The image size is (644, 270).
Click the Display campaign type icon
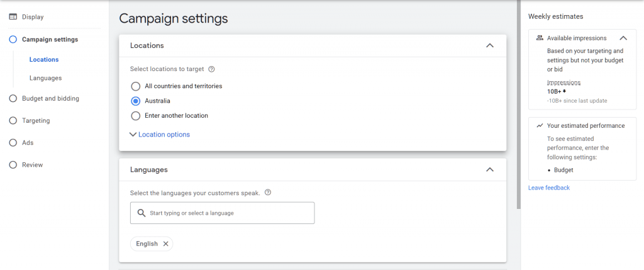click(13, 17)
